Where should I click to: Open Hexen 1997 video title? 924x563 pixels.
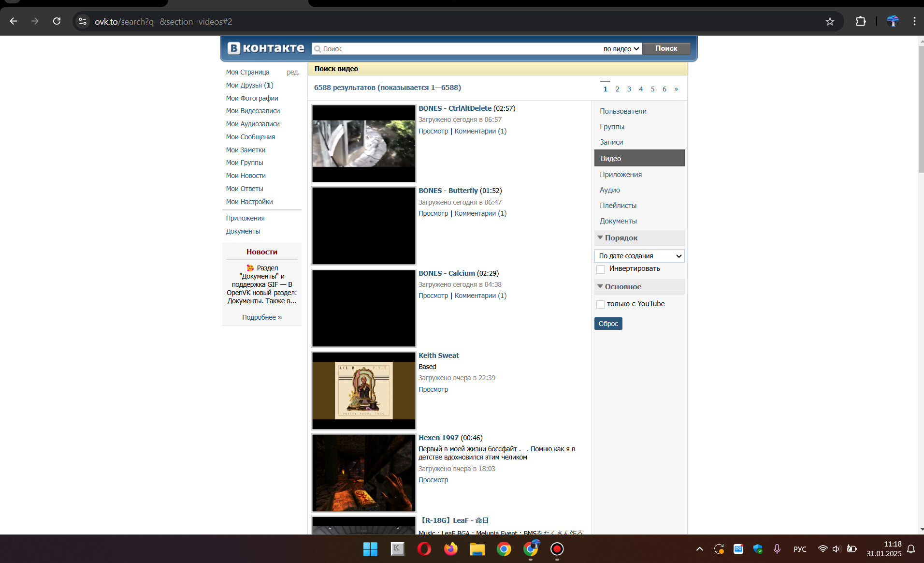[438, 438]
